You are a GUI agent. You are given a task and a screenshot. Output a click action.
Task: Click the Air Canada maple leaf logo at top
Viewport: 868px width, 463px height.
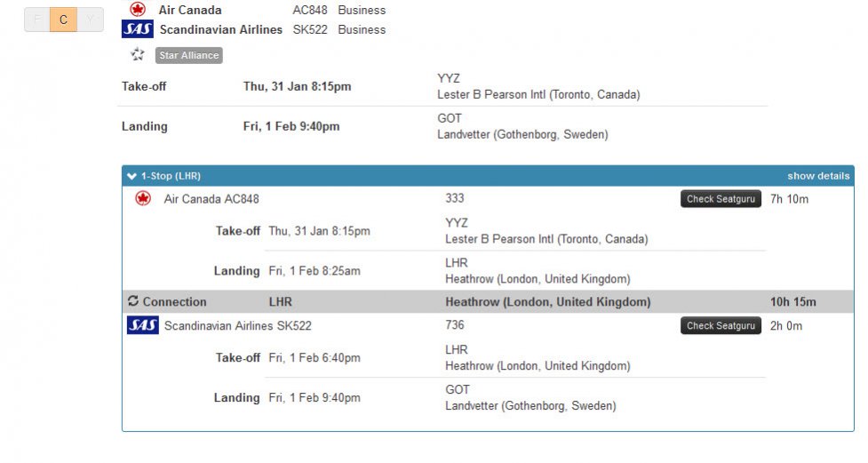(x=138, y=10)
